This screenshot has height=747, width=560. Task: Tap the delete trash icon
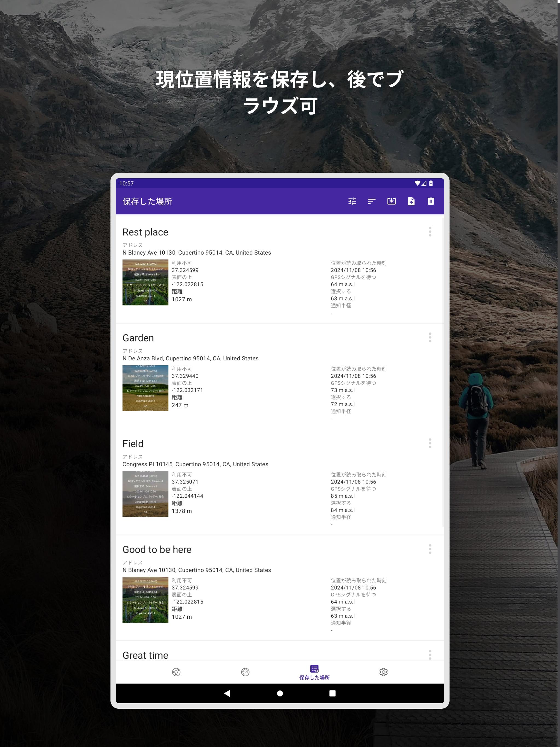431,201
